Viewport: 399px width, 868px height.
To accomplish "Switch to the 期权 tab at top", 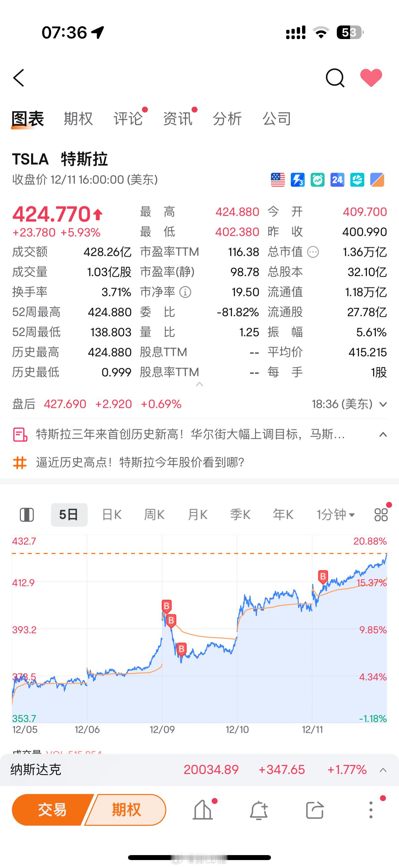I will (78, 119).
